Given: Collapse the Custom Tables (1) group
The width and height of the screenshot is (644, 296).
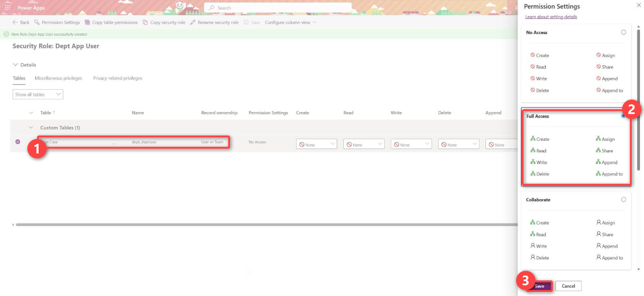Looking at the screenshot, I should pyautogui.click(x=31, y=128).
